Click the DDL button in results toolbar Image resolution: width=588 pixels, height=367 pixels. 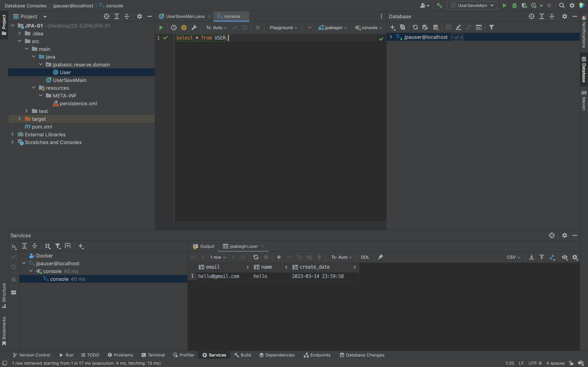tap(365, 257)
